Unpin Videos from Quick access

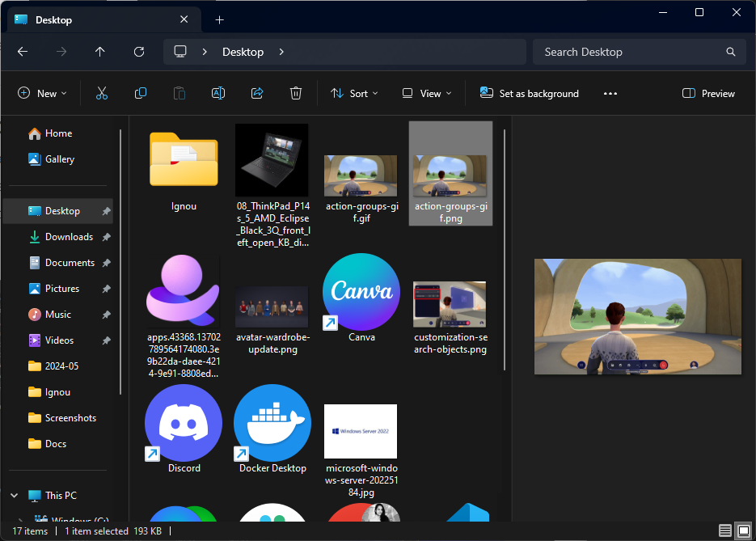[106, 340]
